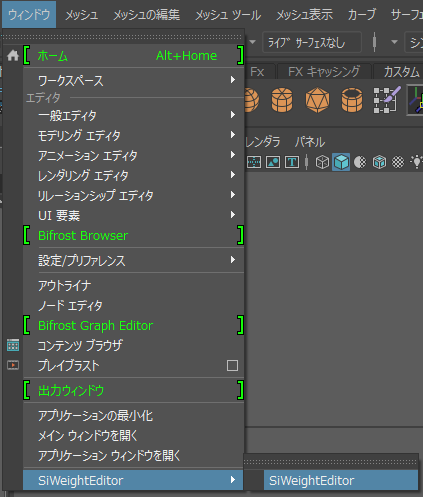Click the ライブ サーフェスなし field
Image resolution: width=423 pixels, height=497 pixels.
click(312, 42)
